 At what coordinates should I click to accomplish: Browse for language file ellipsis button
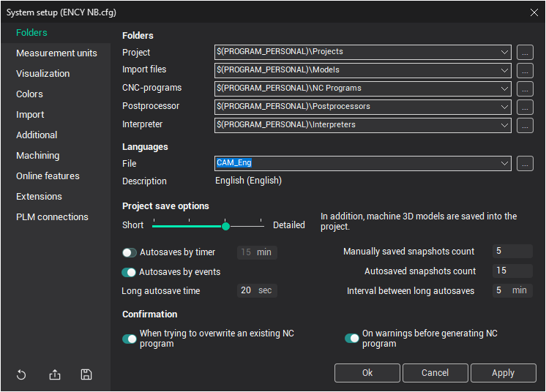tap(525, 164)
